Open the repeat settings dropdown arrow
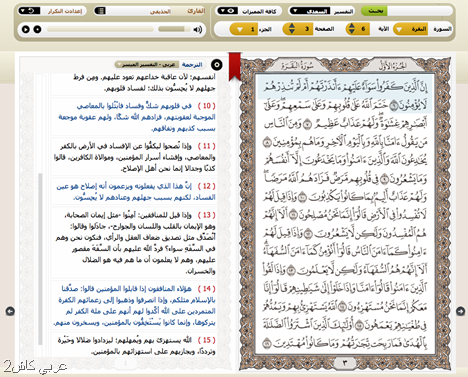The image size is (468, 377). [x=23, y=11]
